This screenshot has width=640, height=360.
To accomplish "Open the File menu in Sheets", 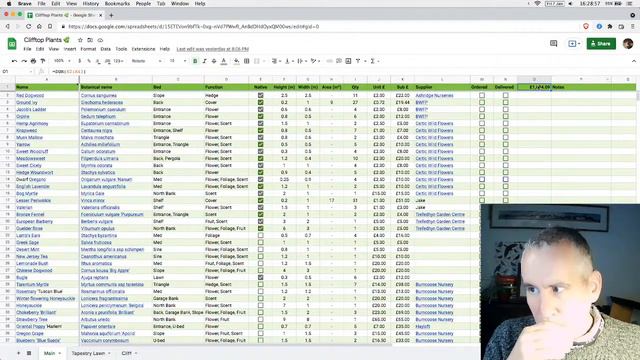I will point(27,49).
